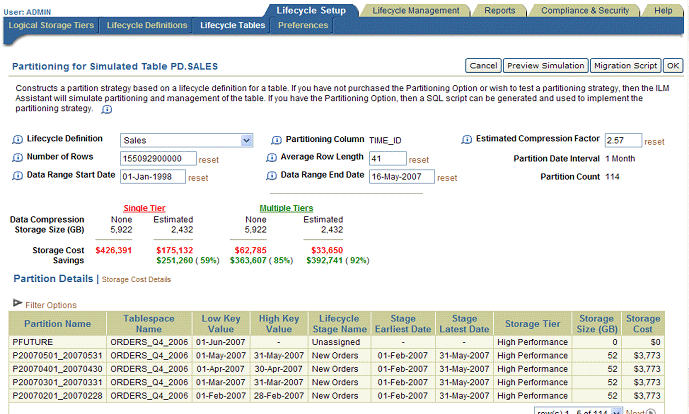Click info icon beside Data Range Start Date
Viewport: 689px width, 414px height.
[18, 176]
